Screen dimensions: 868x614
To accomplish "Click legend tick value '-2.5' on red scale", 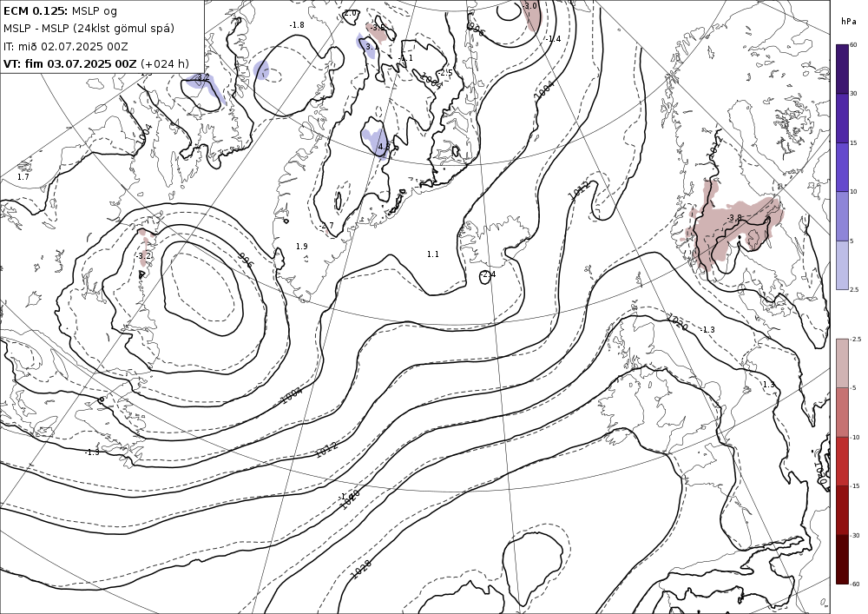I will click(x=855, y=339).
